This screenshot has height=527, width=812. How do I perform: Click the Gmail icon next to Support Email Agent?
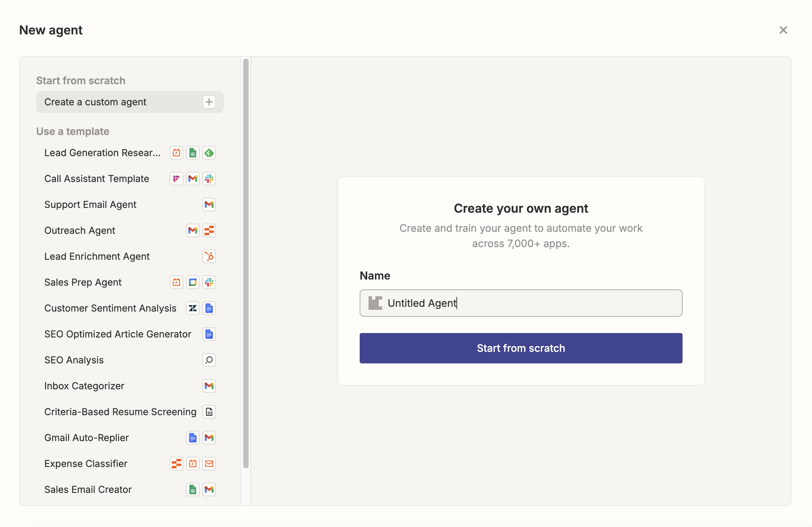(x=209, y=205)
